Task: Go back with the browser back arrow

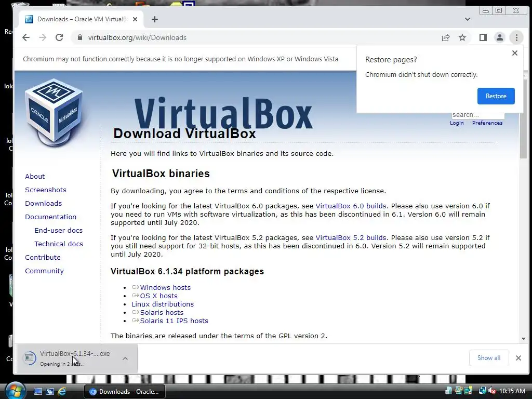Action: tap(26, 37)
